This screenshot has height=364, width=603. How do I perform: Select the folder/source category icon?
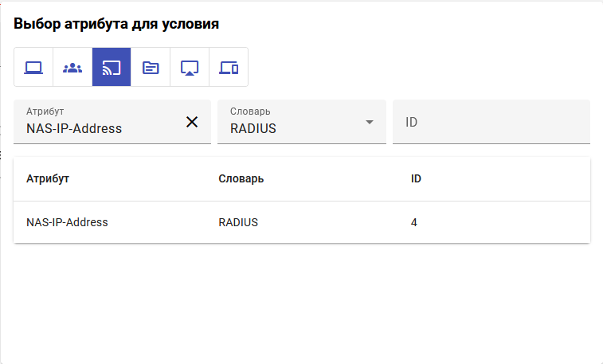coord(151,68)
